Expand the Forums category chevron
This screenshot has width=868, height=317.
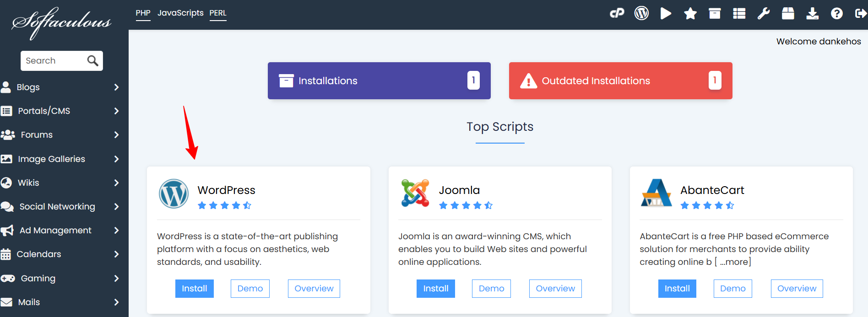116,134
